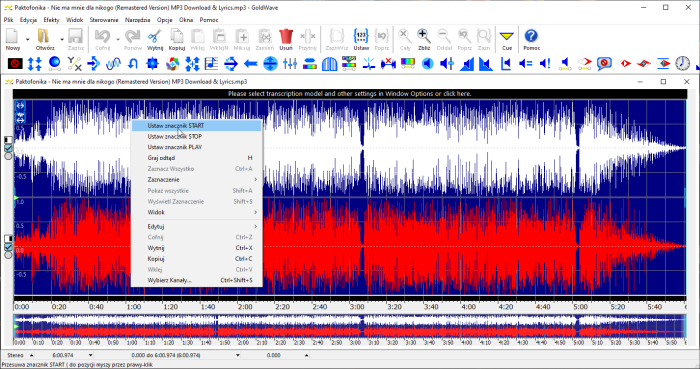
Task: Click the clock icon in effects toolbar
Action: point(683,64)
